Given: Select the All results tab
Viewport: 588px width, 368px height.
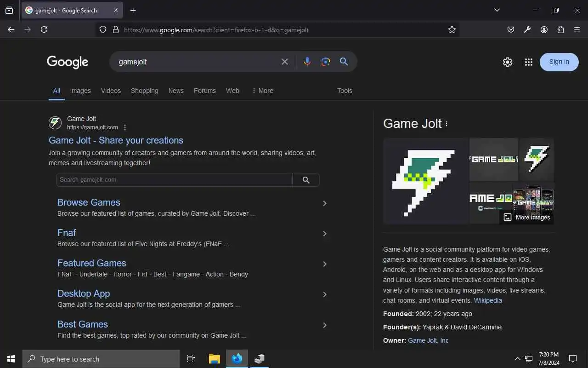Looking at the screenshot, I should (57, 91).
